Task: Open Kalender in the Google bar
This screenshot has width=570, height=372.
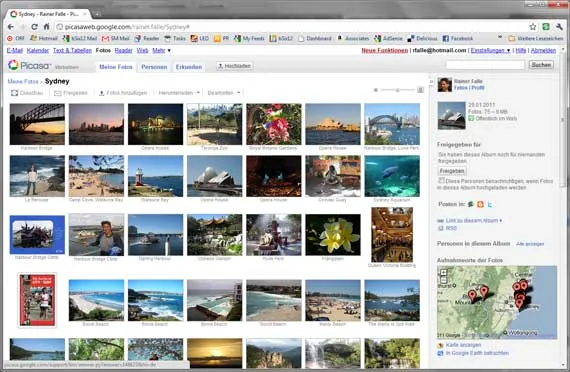Action: tap(38, 50)
